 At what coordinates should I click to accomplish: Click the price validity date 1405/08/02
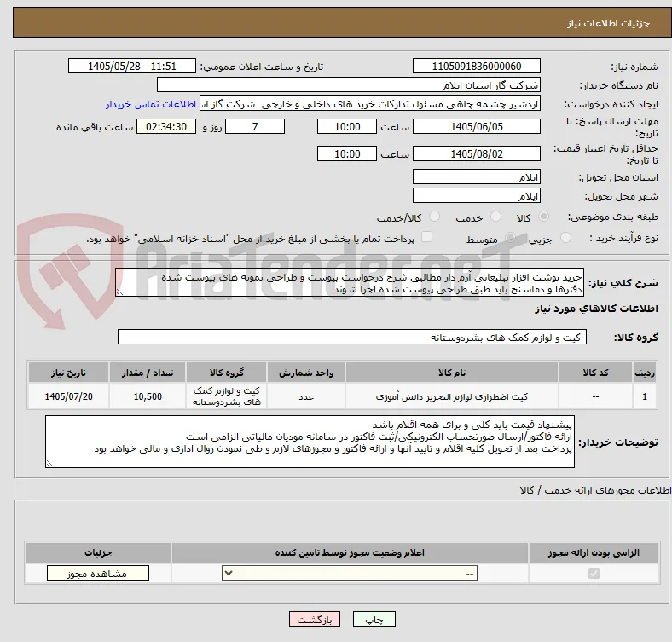[476, 153]
